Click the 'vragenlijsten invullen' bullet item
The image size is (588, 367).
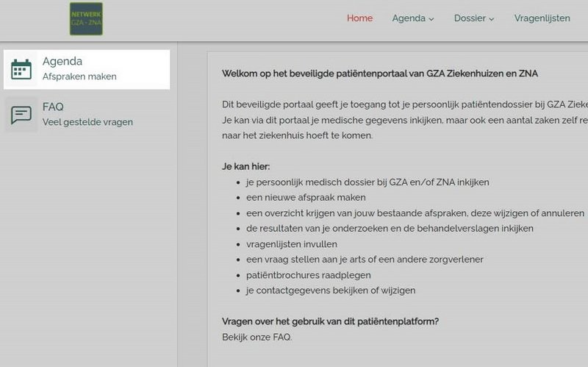coord(292,244)
